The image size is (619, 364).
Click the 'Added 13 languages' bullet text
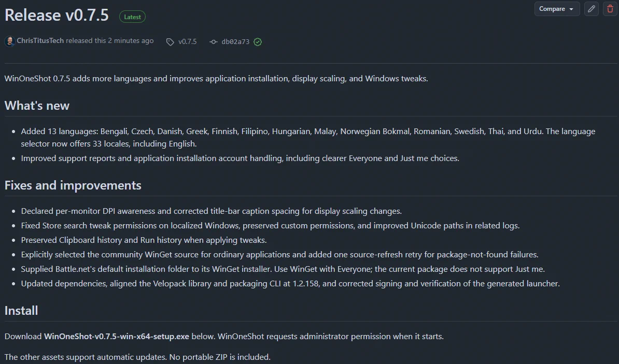point(308,137)
